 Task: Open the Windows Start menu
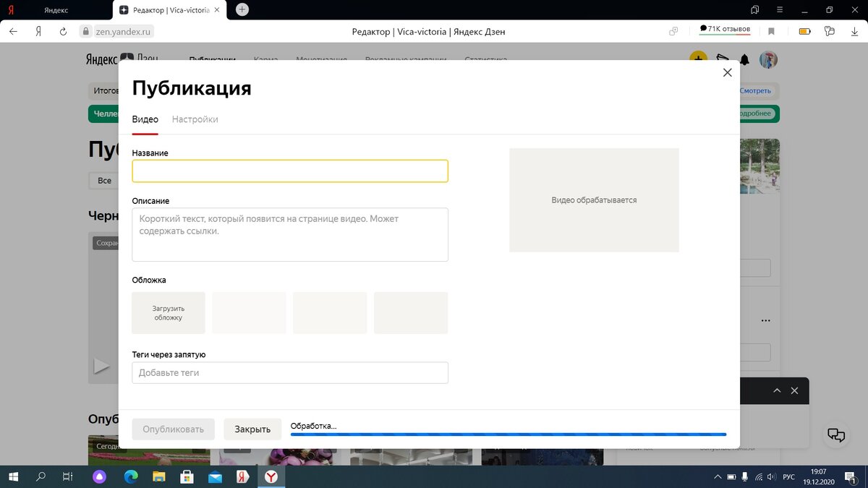coord(13,476)
